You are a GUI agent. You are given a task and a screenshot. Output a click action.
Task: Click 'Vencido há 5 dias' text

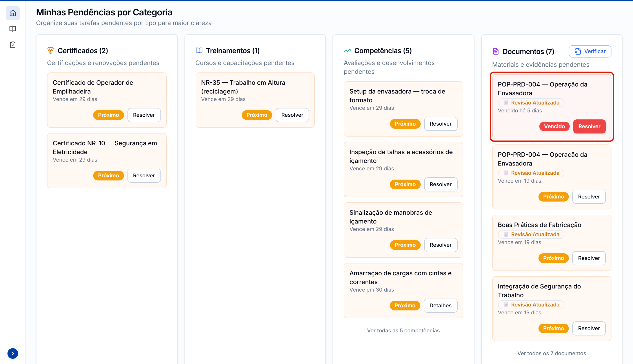(x=520, y=111)
